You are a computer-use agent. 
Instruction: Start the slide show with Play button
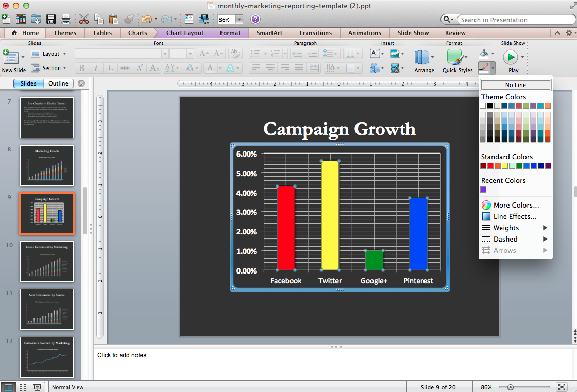pyautogui.click(x=511, y=57)
